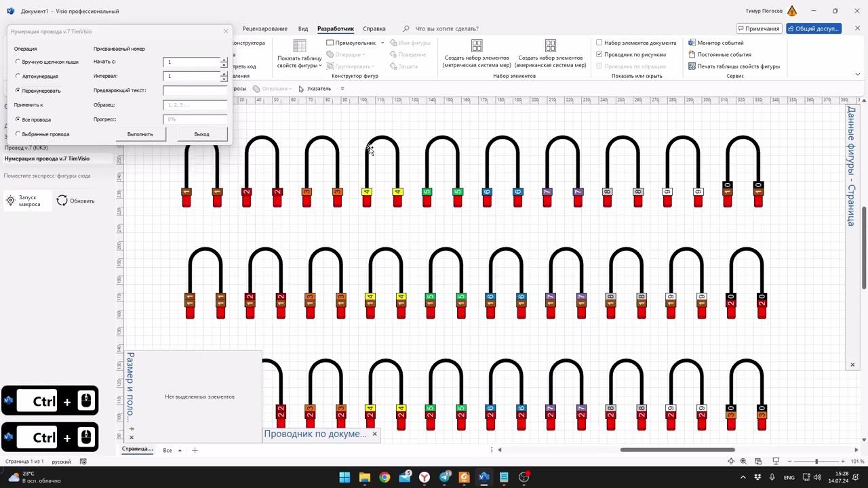
Task: Click the zoom slider handle
Action: coord(816,462)
